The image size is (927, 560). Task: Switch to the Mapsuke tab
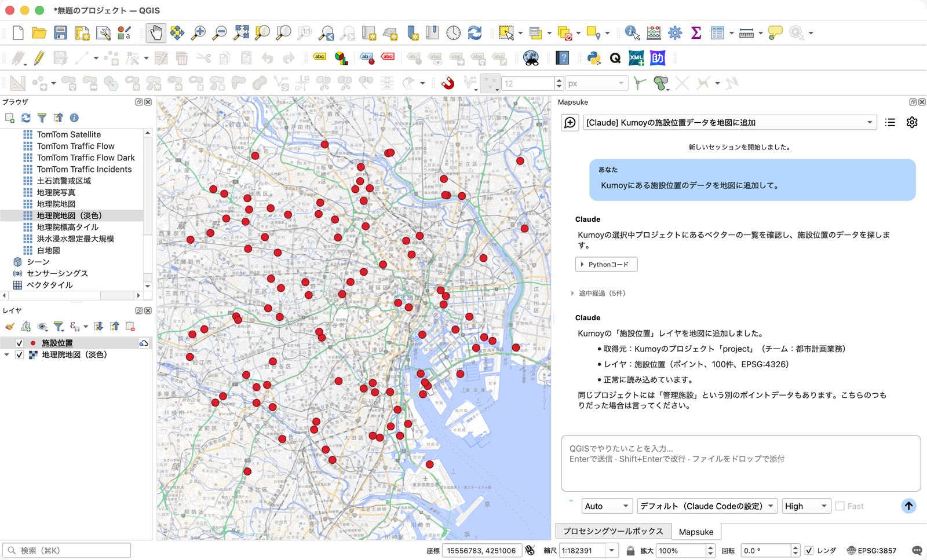point(696,532)
